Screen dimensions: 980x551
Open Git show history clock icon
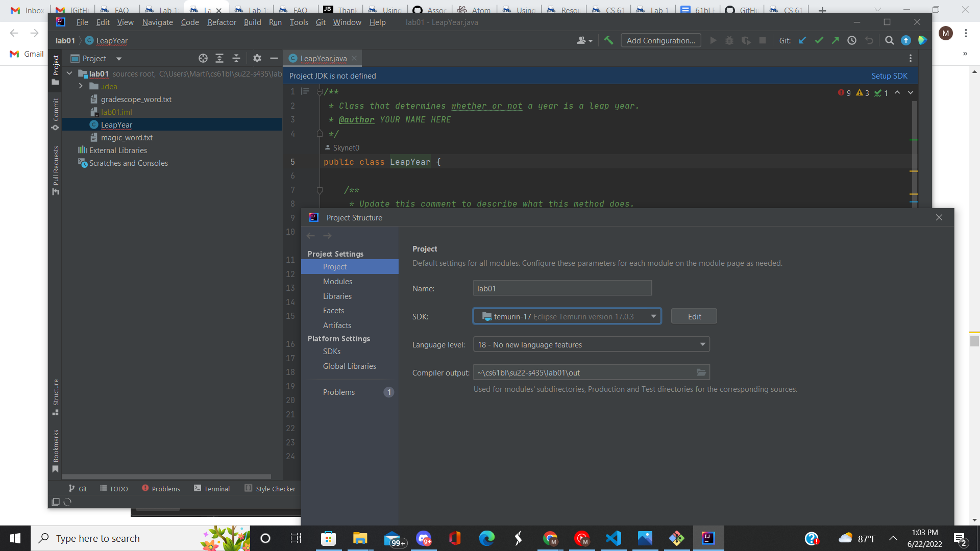coord(852,40)
